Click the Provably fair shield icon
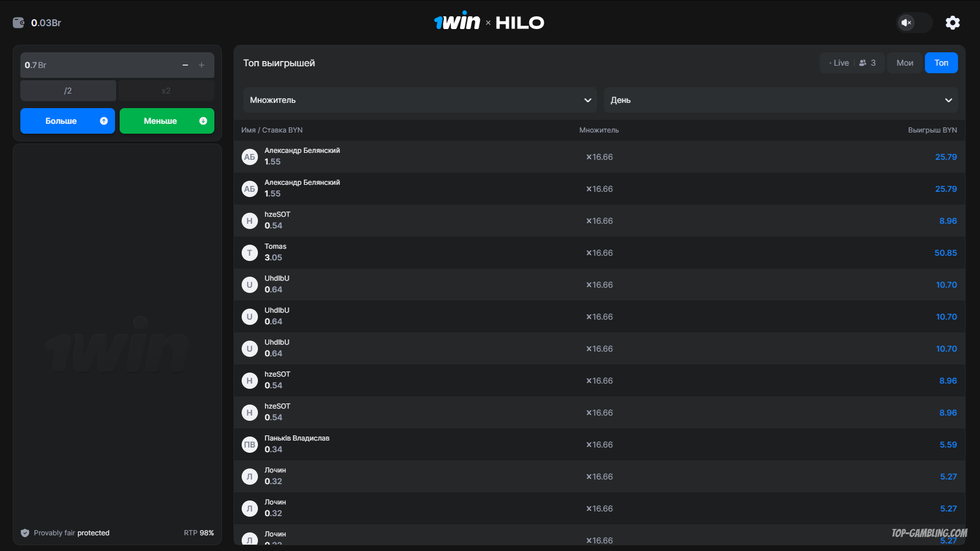 point(25,533)
